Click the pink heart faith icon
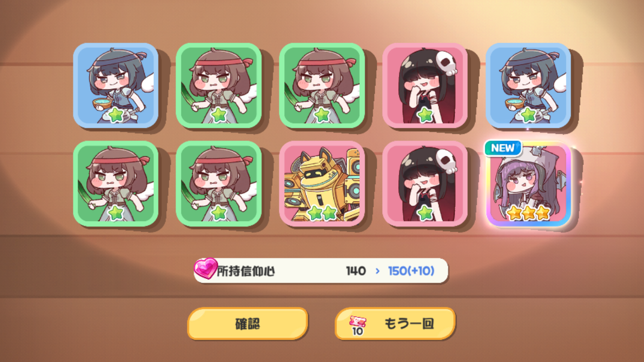 point(206,268)
